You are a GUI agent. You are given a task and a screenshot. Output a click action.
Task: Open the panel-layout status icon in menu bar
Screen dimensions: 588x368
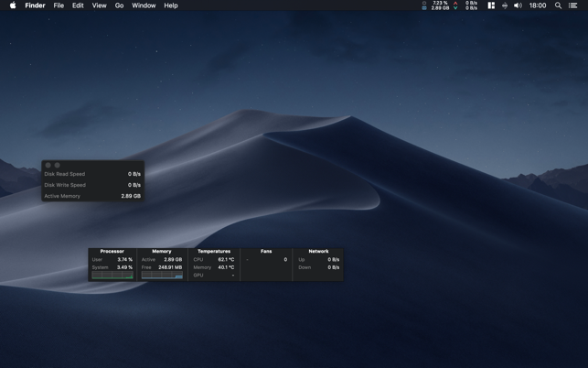(x=491, y=5)
